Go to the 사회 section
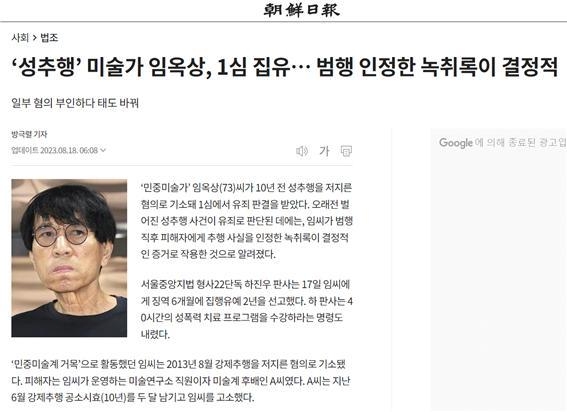Viewport: 567px width, 412px height. (x=20, y=38)
